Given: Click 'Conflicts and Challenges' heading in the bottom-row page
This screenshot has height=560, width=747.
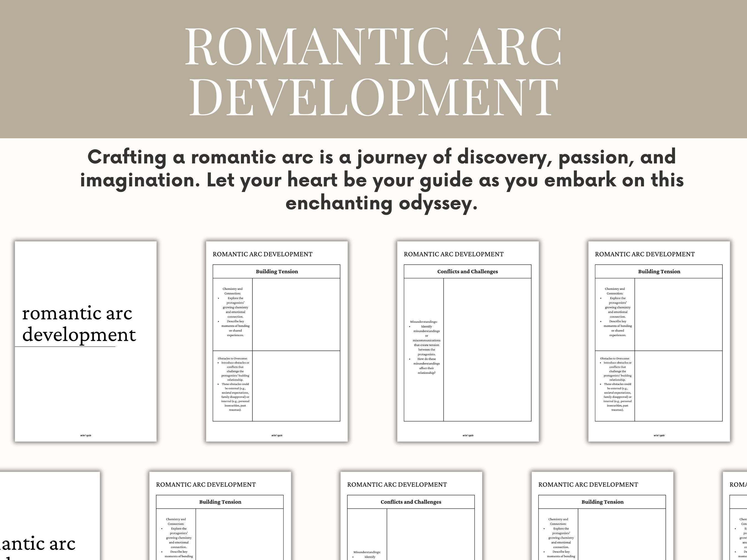Looking at the screenshot, I should coord(411,502).
